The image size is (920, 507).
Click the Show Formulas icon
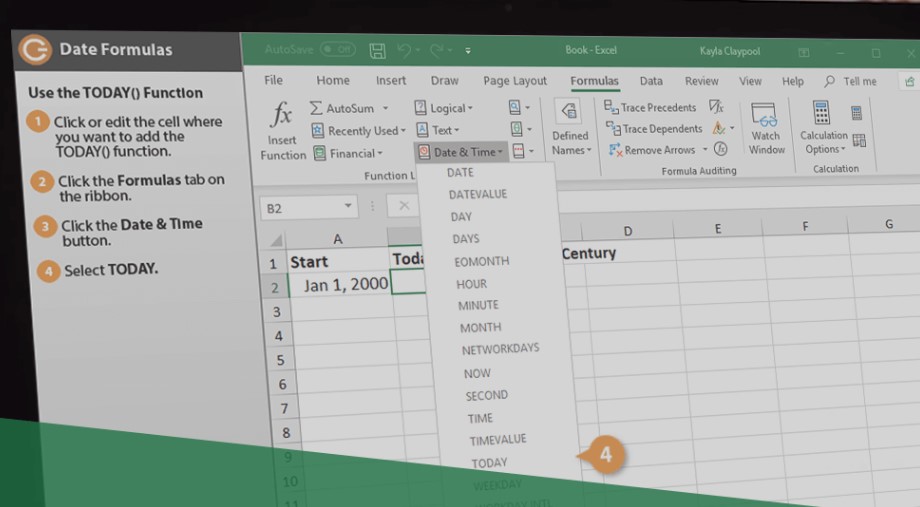[x=716, y=106]
